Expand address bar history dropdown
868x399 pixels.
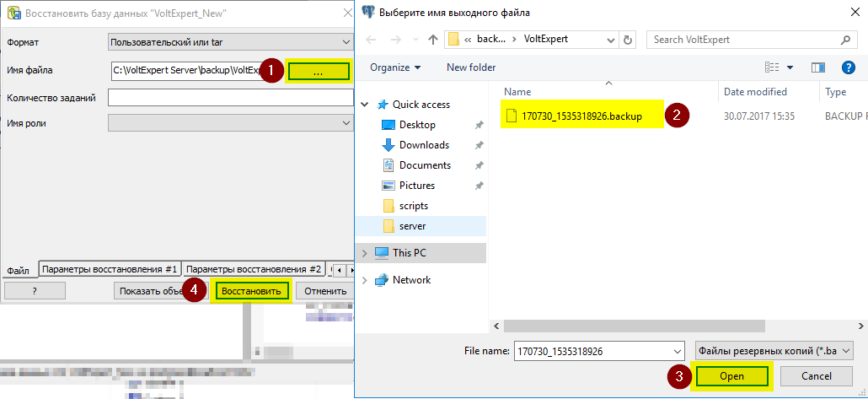611,40
